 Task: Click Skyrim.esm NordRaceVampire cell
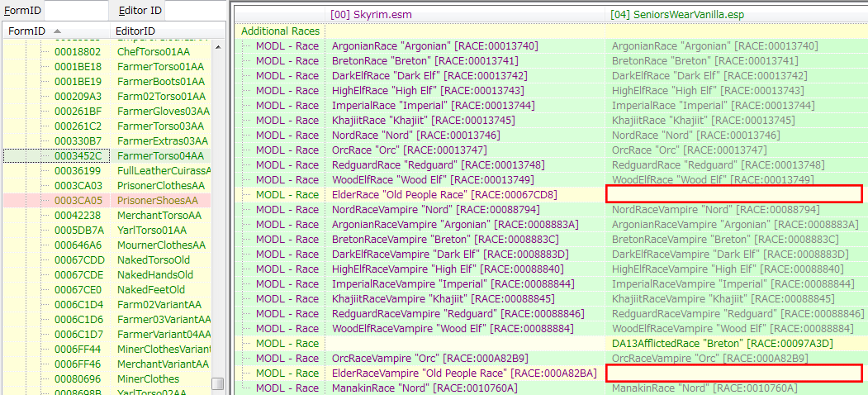coord(436,210)
